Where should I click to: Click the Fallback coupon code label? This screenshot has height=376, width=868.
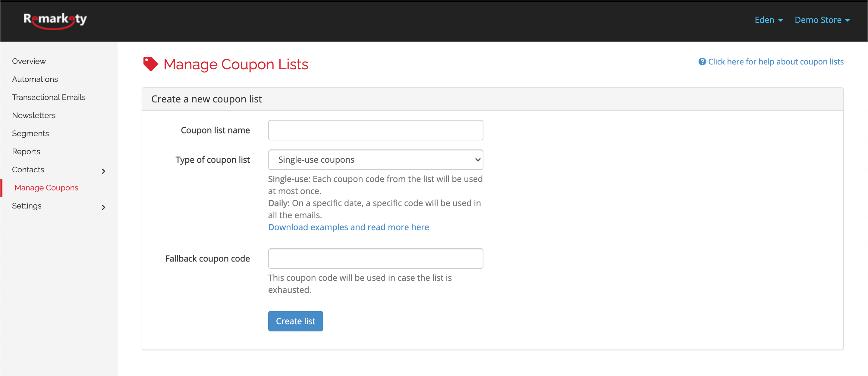208,258
